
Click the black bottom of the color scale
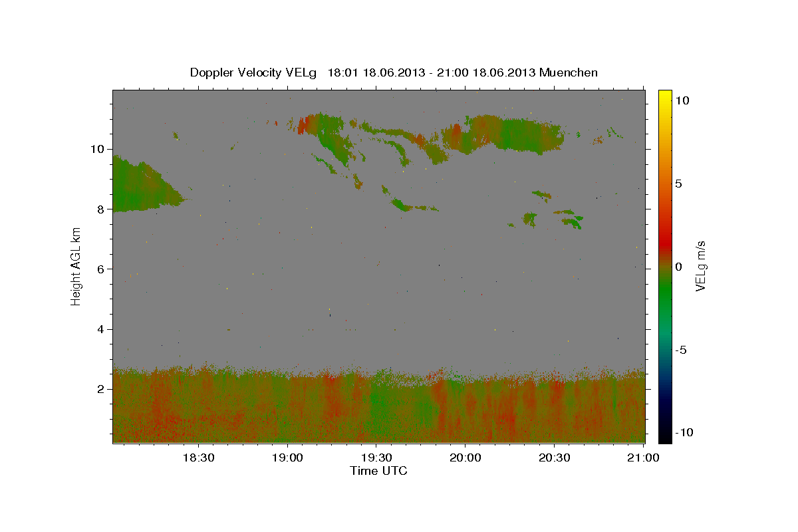[x=664, y=436]
